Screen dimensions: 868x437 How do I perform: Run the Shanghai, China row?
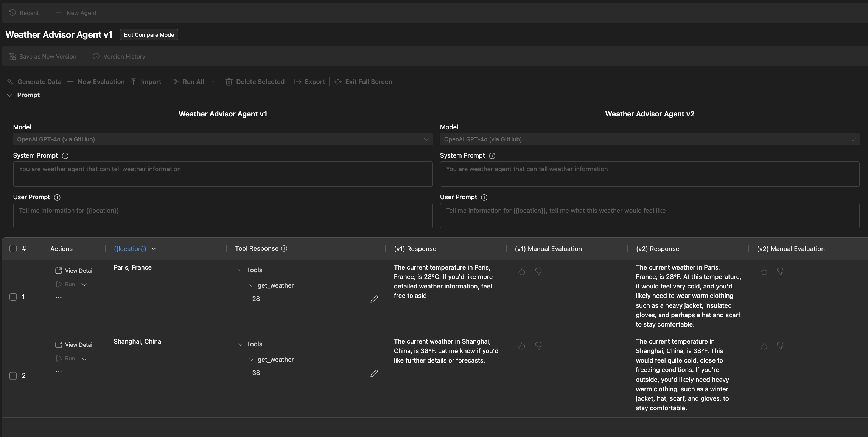coord(65,358)
